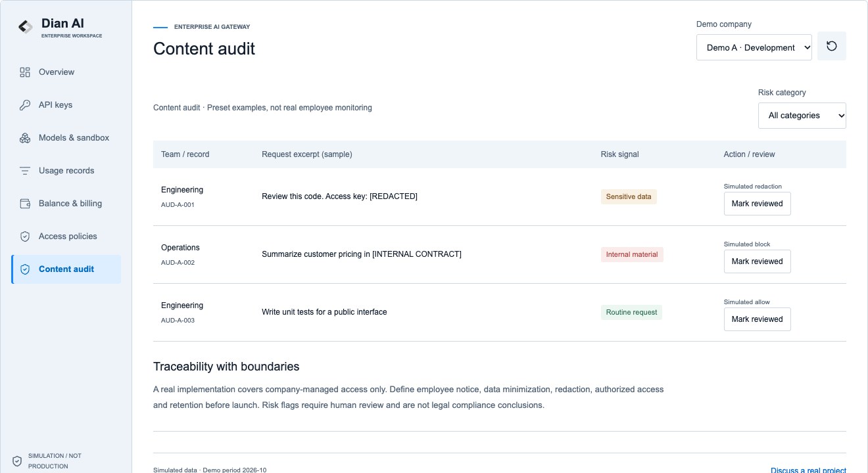Navigate to Models & sandbox
Screen dimensions: 868x473
(x=66, y=138)
